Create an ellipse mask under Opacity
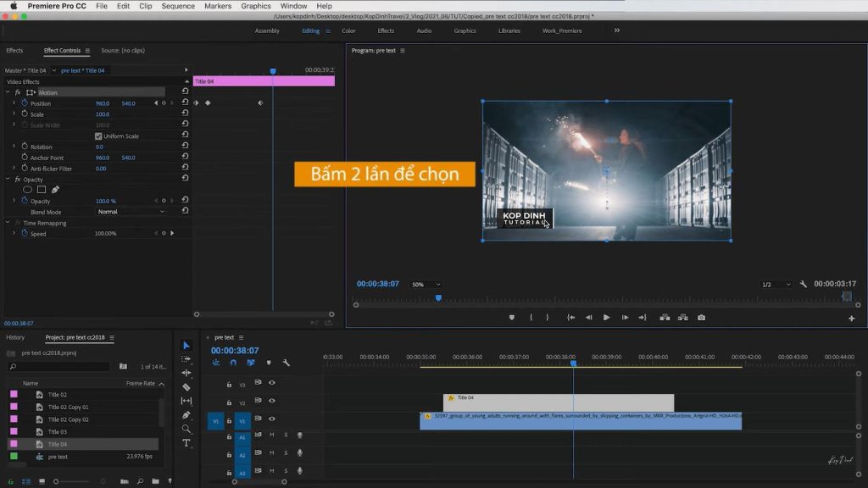Image resolution: width=868 pixels, height=488 pixels. (27, 190)
